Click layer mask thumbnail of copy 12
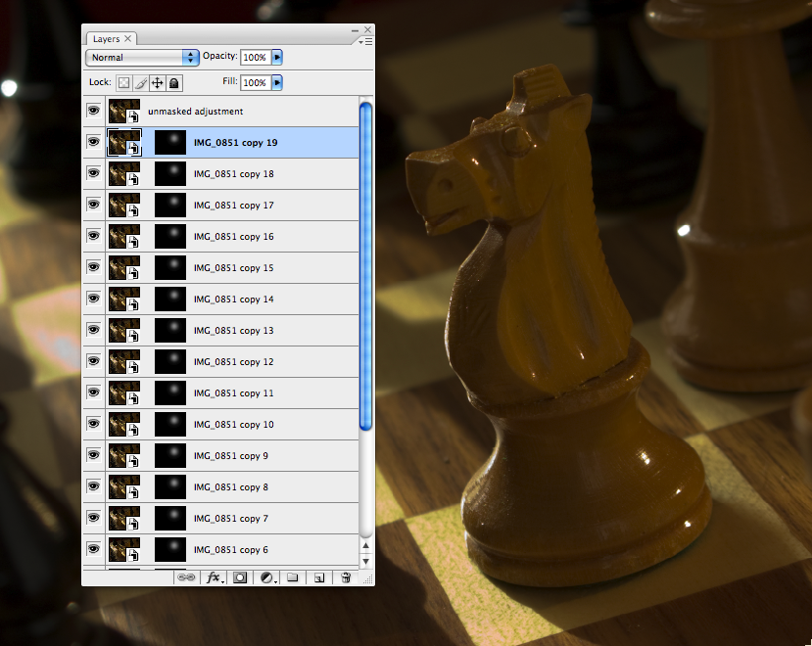This screenshot has height=646, width=812. point(170,362)
